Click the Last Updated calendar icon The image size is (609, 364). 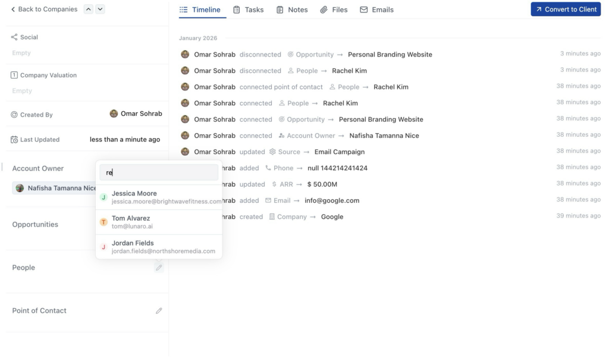(14, 140)
